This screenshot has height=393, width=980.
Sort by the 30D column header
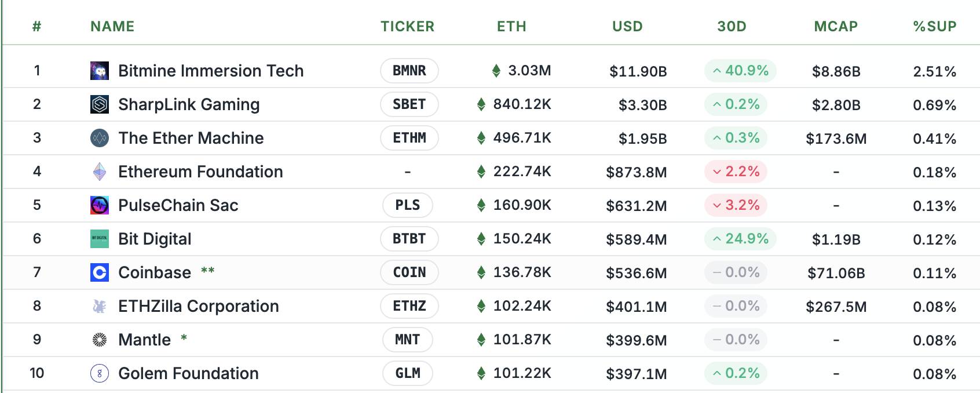point(732,27)
